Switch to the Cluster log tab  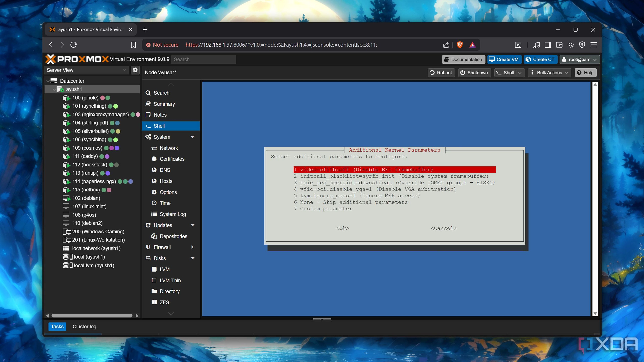84,326
